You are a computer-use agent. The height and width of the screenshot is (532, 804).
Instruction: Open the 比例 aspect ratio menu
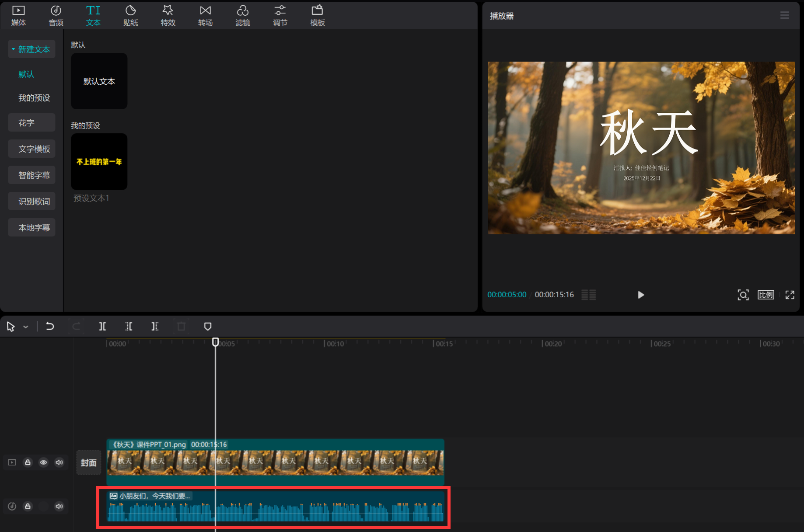pyautogui.click(x=766, y=295)
